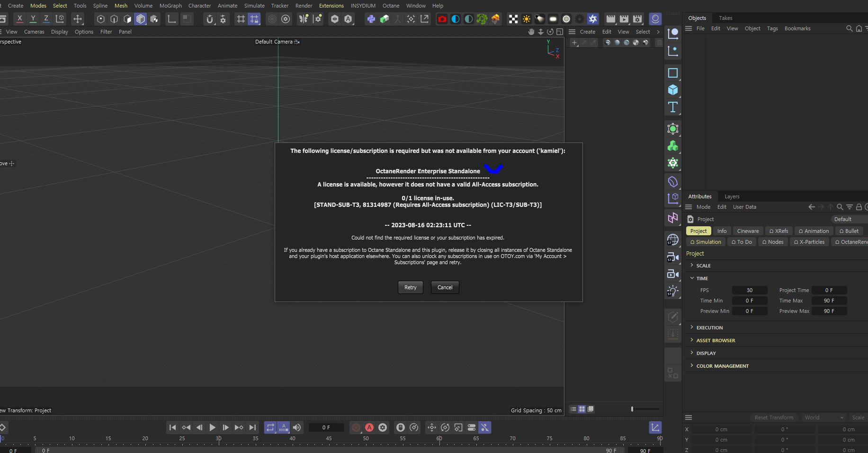Open Edit Render Settings clapperboard gear icon
This screenshot has height=453, width=868.
[x=637, y=19]
